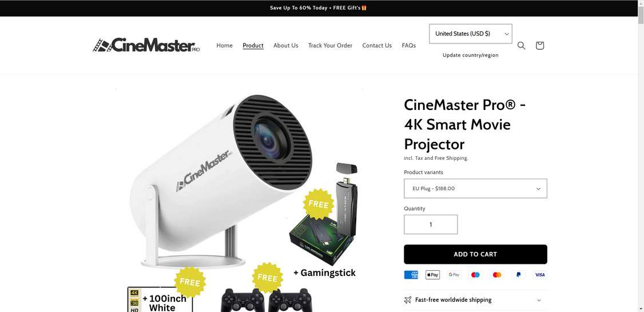The image size is (644, 312).
Task: Click the Quantity input field
Action: 431,224
